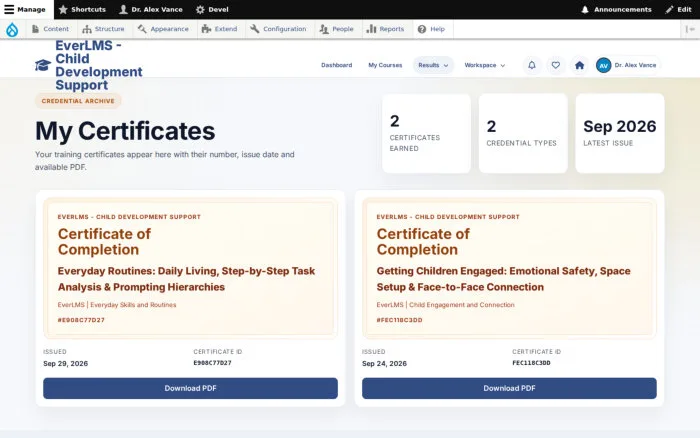This screenshot has width=700, height=438.
Task: Open notifications bell icon in site header
Action: click(x=532, y=65)
